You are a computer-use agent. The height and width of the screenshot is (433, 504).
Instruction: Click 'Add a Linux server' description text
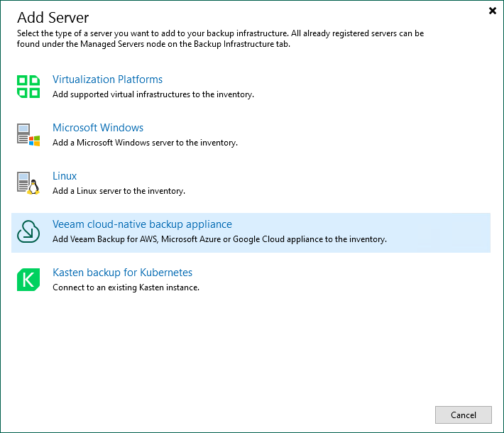[119, 191]
